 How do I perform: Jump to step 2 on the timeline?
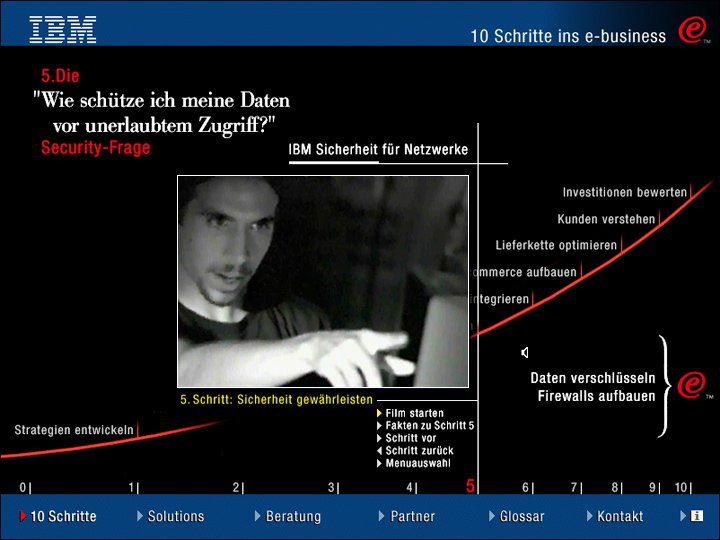pos(238,487)
